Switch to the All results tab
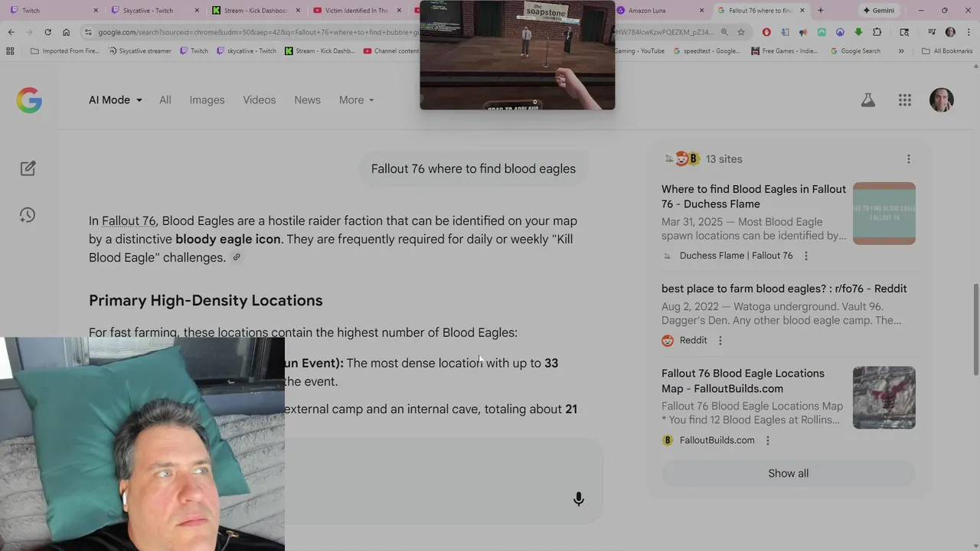Screen dimensions: 980x551 click(x=165, y=100)
